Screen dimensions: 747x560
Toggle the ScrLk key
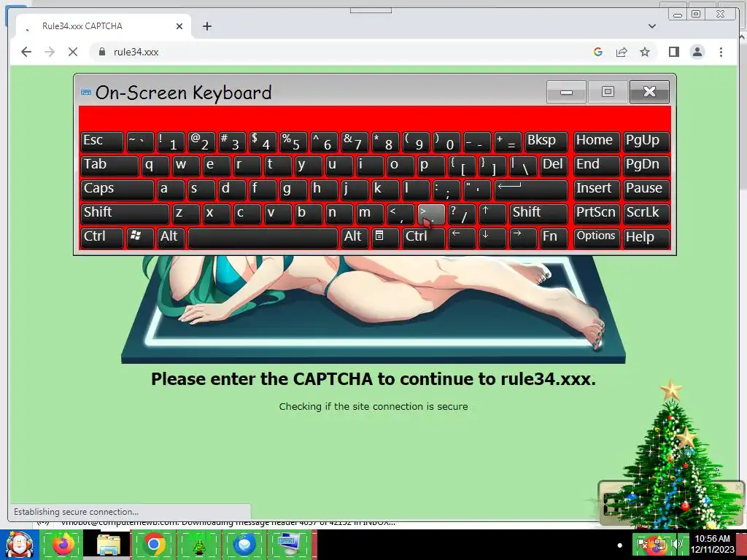[646, 214]
